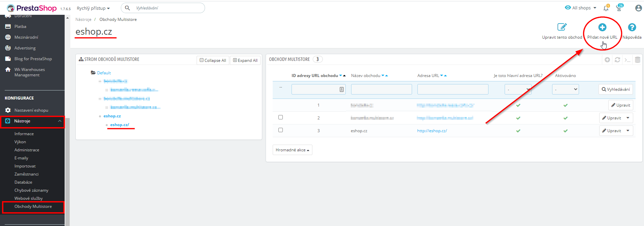Image resolution: width=644 pixels, height=226 pixels.
Task: Open the 'Je toto hlavní adresa URL?' filter dropdown
Action: click(x=518, y=89)
